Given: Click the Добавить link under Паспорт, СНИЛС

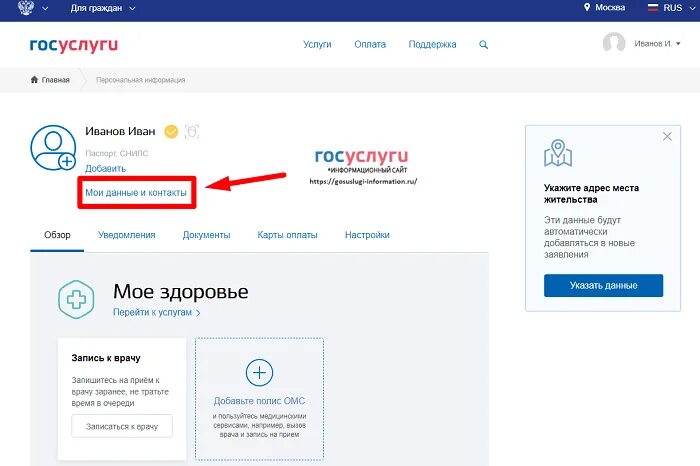Looking at the screenshot, I should coord(105,169).
